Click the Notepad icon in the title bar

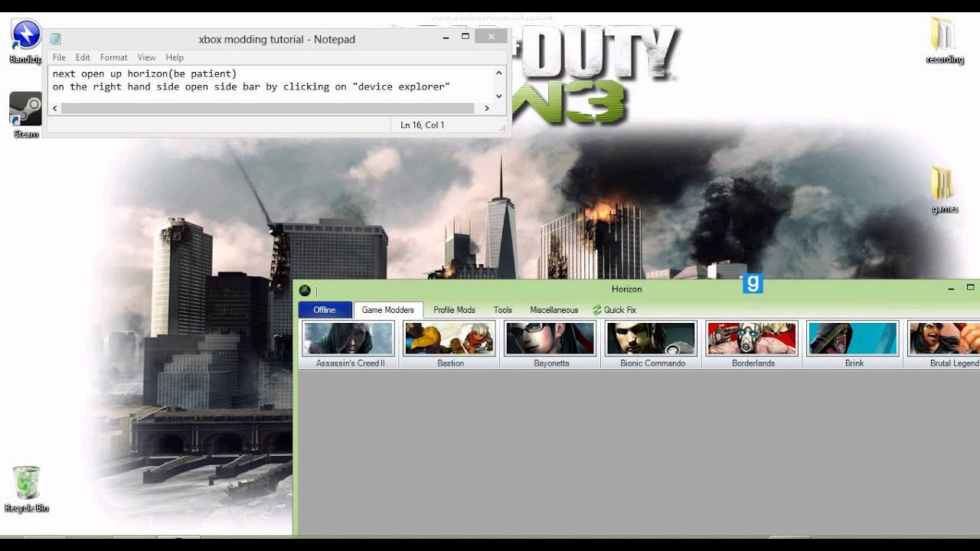pyautogui.click(x=55, y=39)
